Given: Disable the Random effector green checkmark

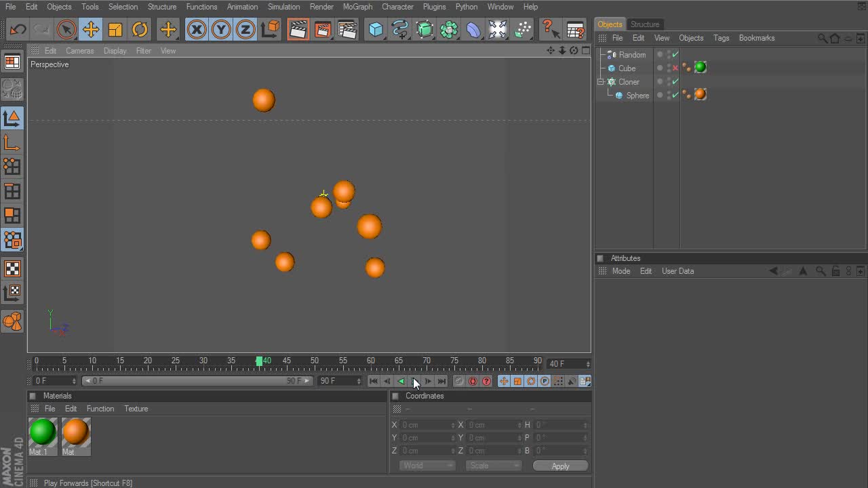Looking at the screenshot, I should 675,55.
